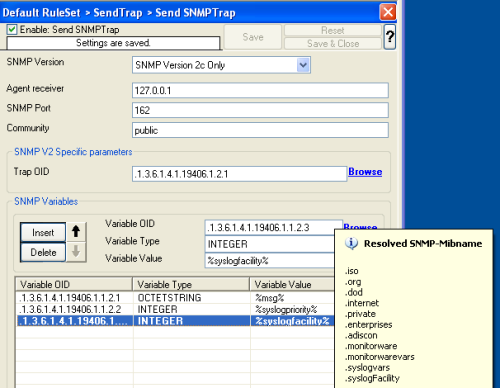The width and height of the screenshot is (500, 388).
Task: Click the Save button
Action: point(253,37)
